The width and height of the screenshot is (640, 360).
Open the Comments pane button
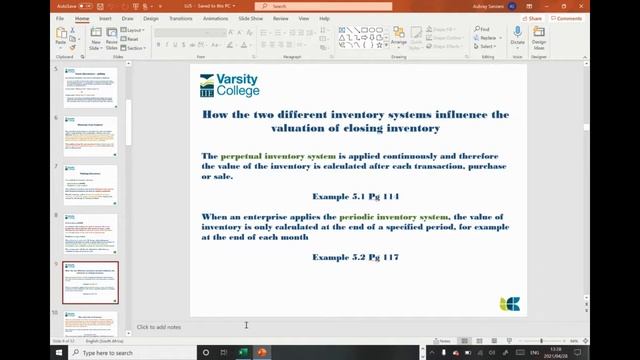(x=567, y=19)
